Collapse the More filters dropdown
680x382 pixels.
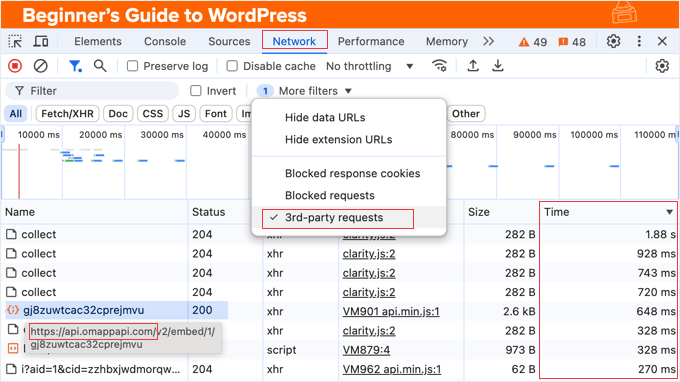click(315, 91)
